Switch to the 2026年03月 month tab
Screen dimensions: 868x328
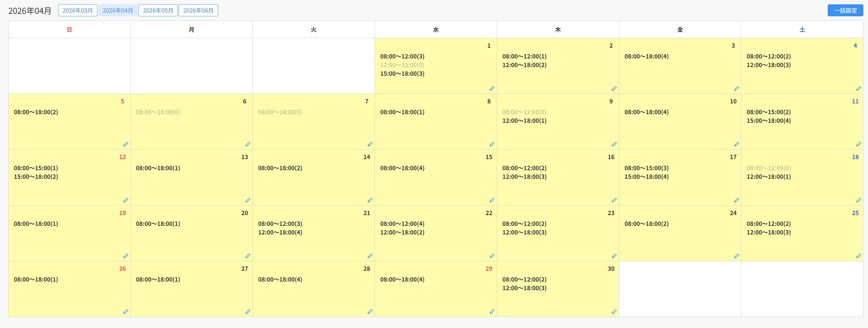coord(78,10)
